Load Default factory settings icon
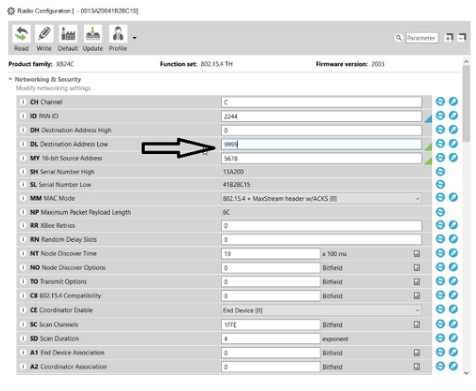The height and width of the screenshot is (391, 476). coord(68,34)
